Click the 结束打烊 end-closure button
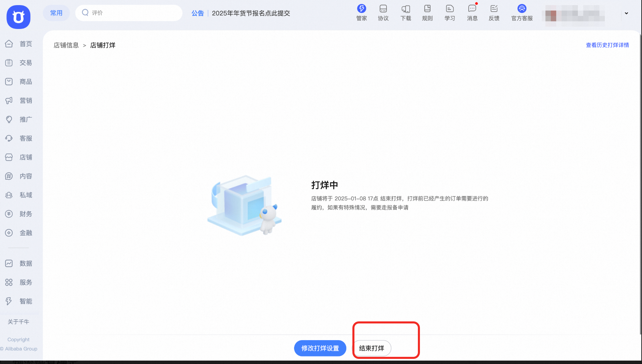 [x=372, y=348]
